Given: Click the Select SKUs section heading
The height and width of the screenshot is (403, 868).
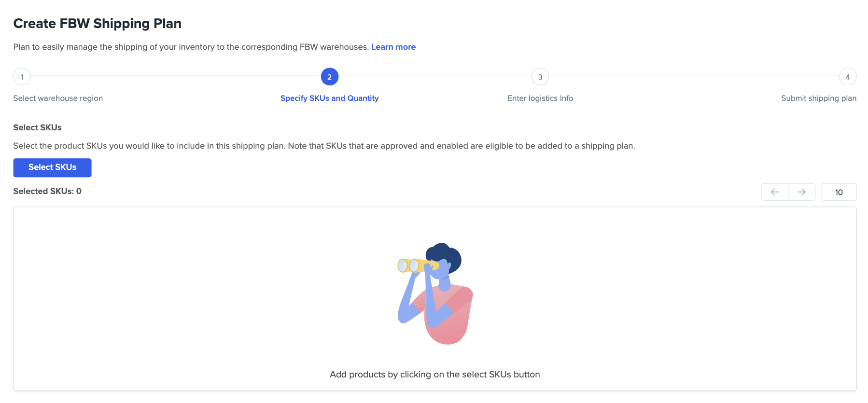Looking at the screenshot, I should tap(38, 127).
